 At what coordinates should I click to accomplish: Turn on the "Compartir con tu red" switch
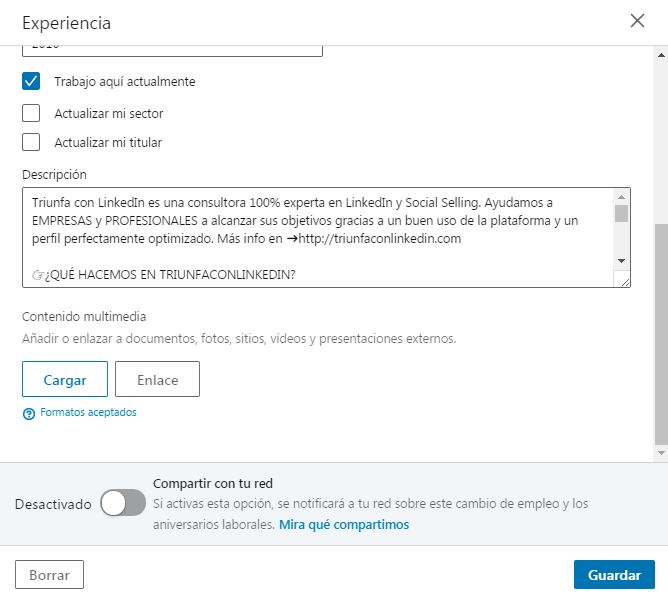click(x=123, y=504)
